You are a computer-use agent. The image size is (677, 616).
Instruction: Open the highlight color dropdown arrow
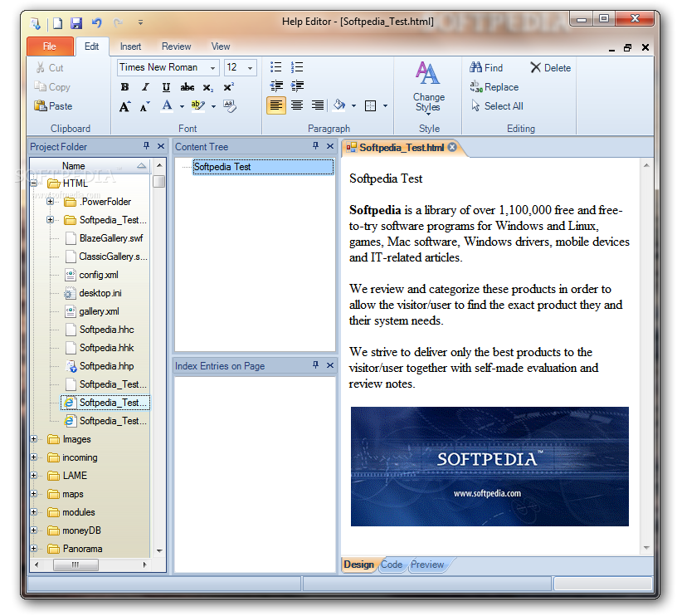pyautogui.click(x=213, y=106)
